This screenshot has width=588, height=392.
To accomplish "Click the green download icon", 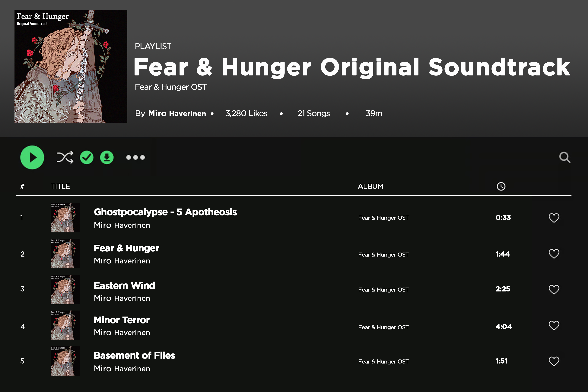I will [x=107, y=158].
